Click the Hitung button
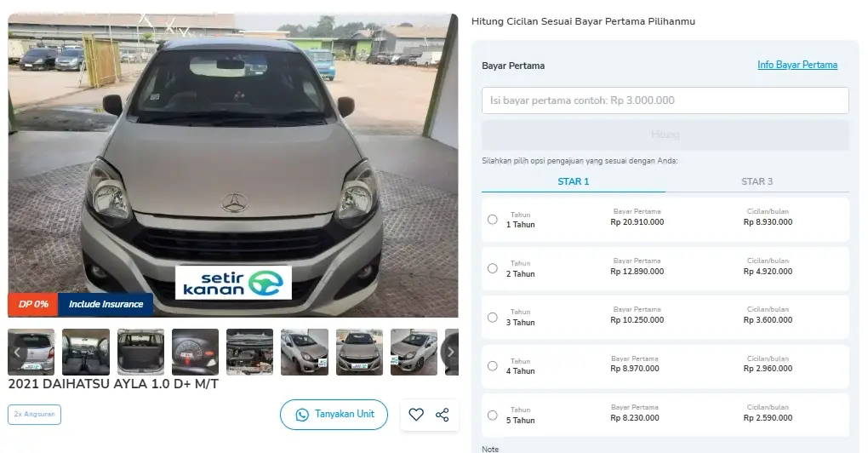 click(x=665, y=135)
